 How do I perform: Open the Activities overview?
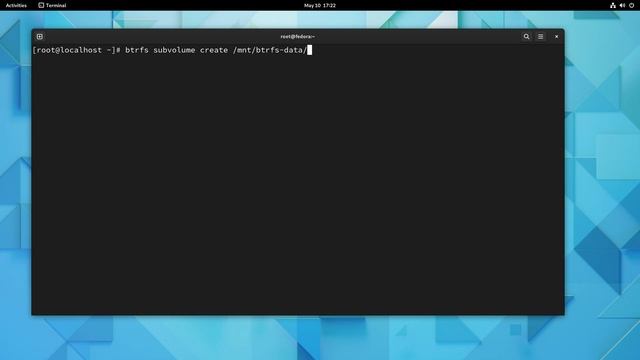click(x=16, y=5)
